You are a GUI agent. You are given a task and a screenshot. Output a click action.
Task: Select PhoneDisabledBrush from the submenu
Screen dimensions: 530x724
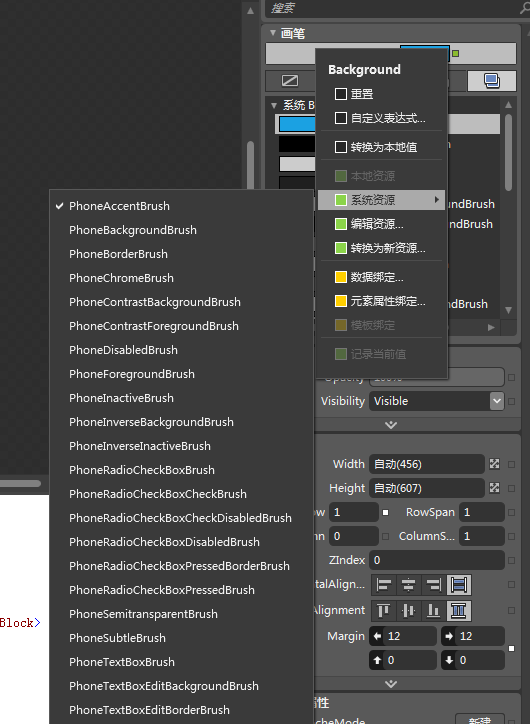tap(181, 350)
